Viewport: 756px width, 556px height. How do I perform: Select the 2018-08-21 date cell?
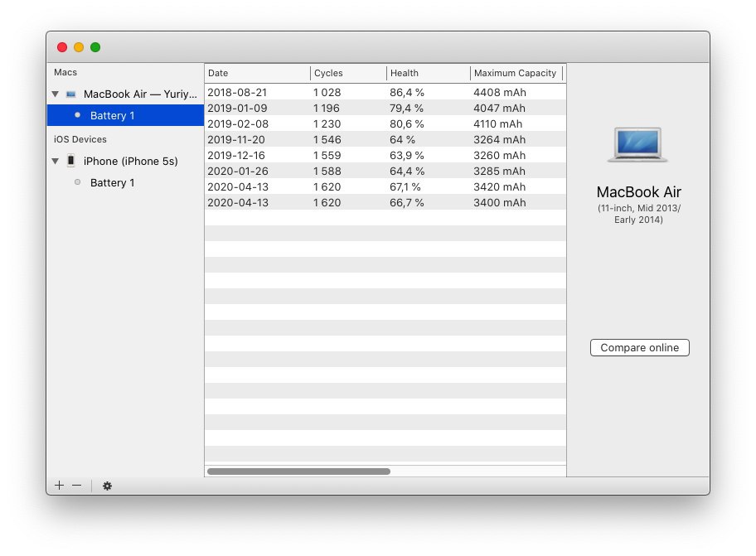(237, 92)
